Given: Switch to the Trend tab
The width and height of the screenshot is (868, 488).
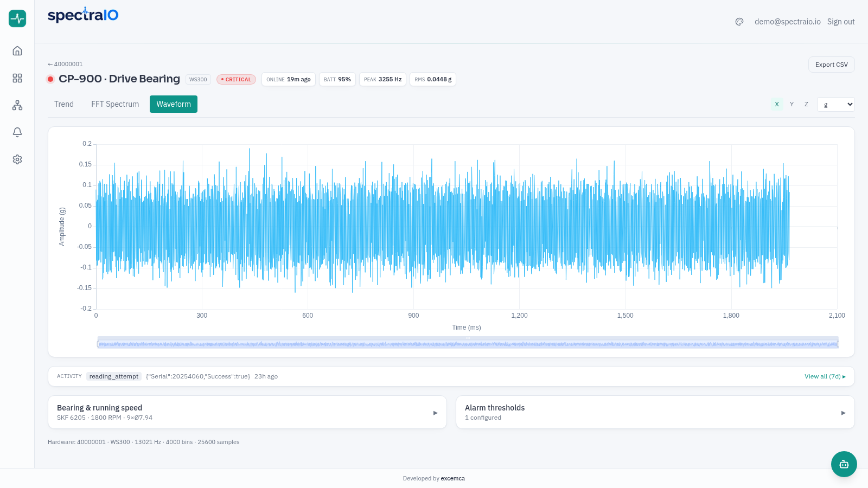Looking at the screenshot, I should 64,104.
